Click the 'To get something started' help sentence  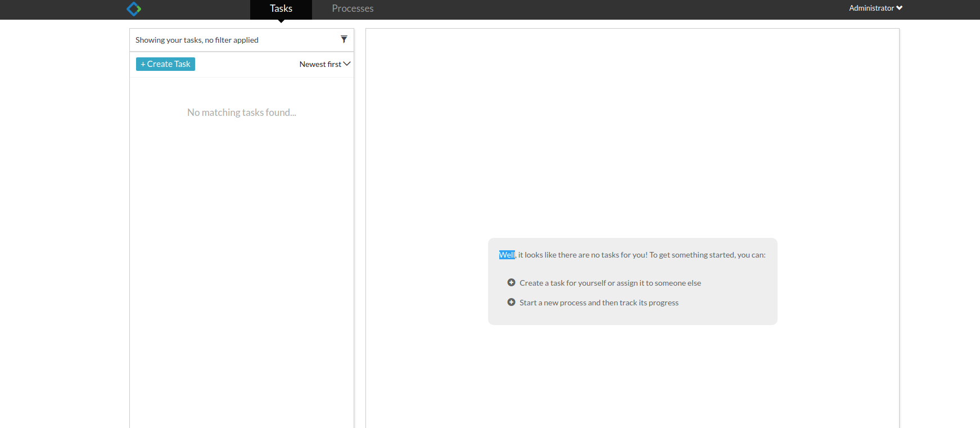coord(707,255)
